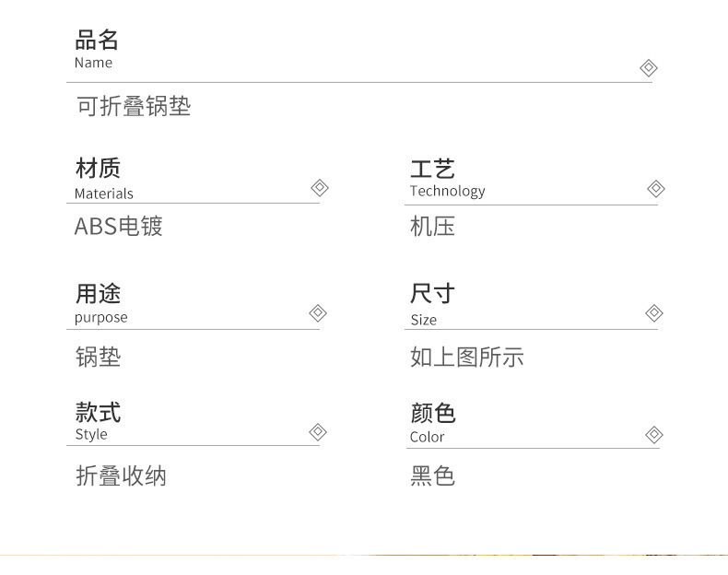
Task: Click the diamond icon beside 工艺 Technology
Action: point(655,189)
